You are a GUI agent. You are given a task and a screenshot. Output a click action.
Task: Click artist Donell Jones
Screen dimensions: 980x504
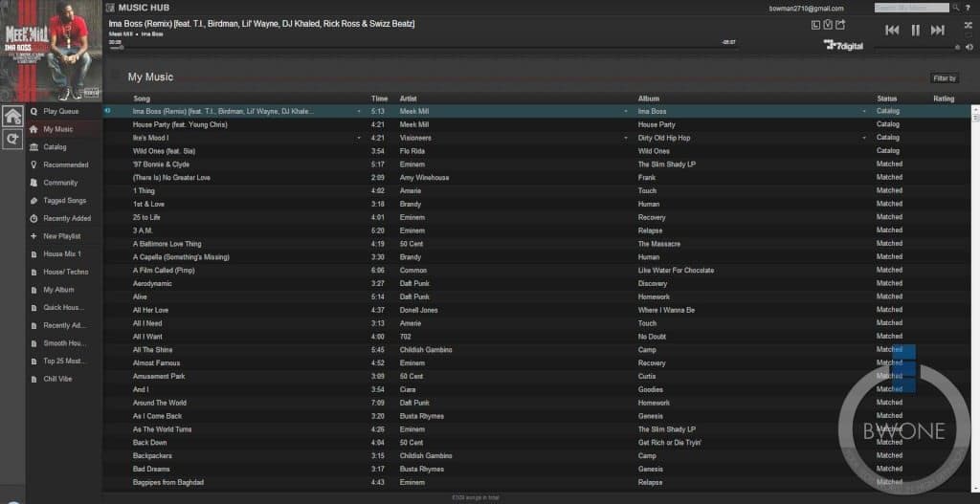(x=419, y=310)
